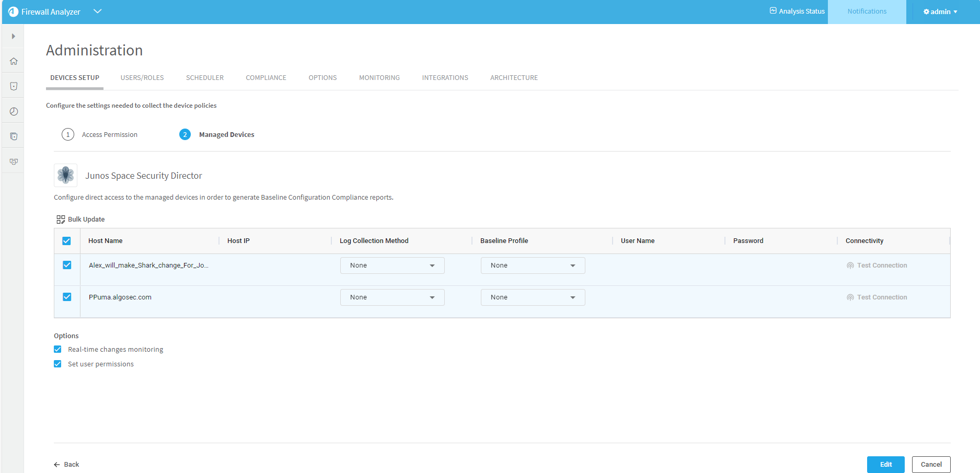Expand Baseline Profile dropdown in first row
Image resolution: width=980 pixels, height=473 pixels.
[x=533, y=266]
